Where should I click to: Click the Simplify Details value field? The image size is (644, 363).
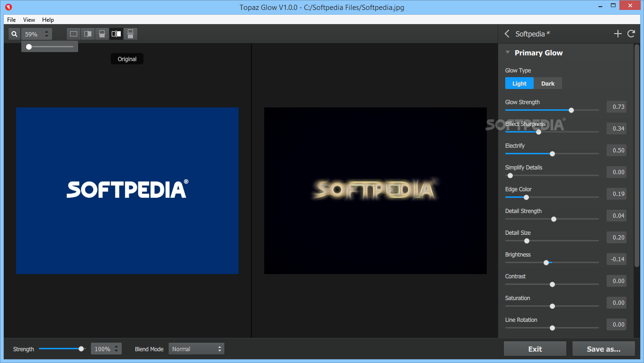click(x=617, y=172)
